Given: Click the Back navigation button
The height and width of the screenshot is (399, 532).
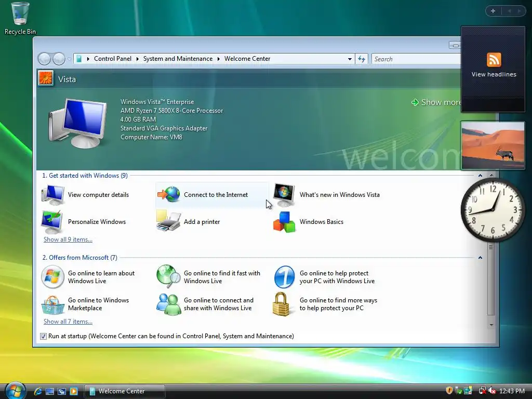Looking at the screenshot, I should click(44, 59).
